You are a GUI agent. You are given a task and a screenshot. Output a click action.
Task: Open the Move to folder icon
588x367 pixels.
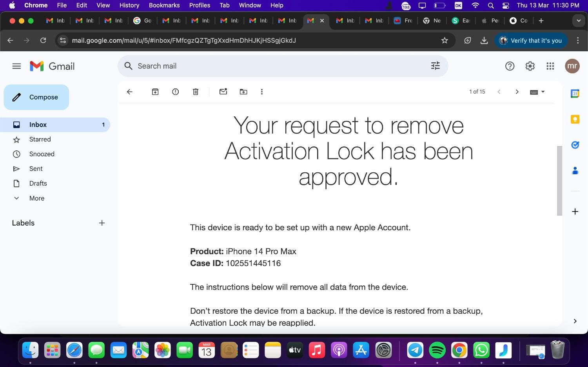point(243,92)
